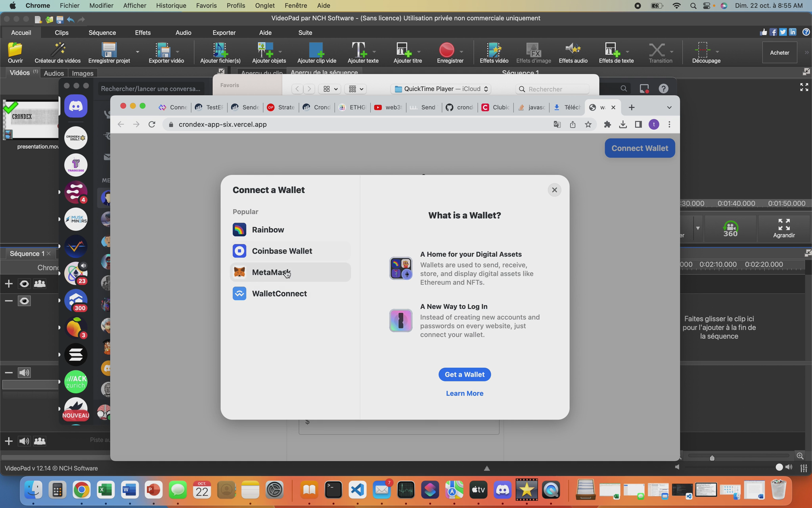Viewport: 812px width, 508px height.
Task: Close the Connect a Wallet dialog
Action: click(554, 190)
